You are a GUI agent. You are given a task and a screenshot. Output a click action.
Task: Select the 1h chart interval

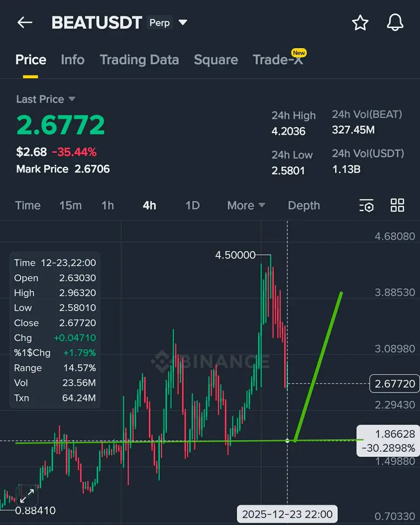[108, 205]
